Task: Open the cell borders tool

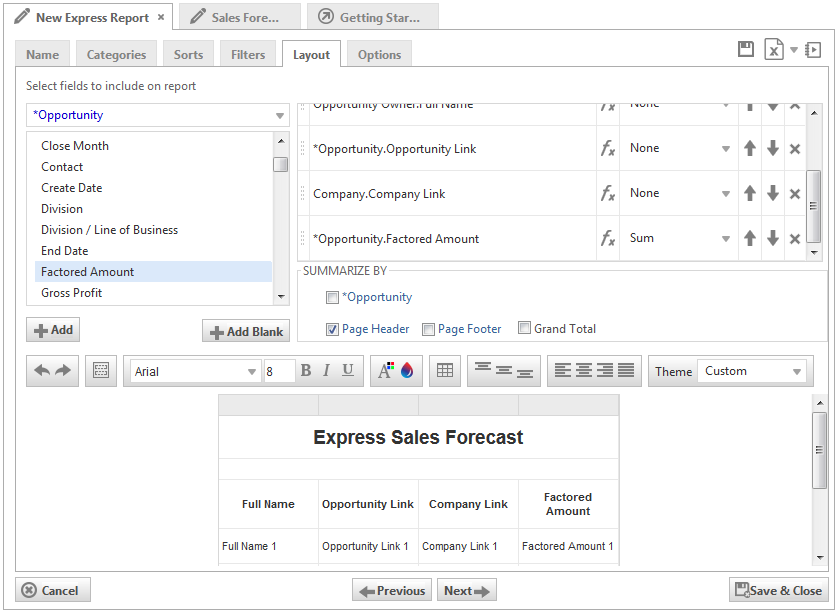Action: point(445,371)
